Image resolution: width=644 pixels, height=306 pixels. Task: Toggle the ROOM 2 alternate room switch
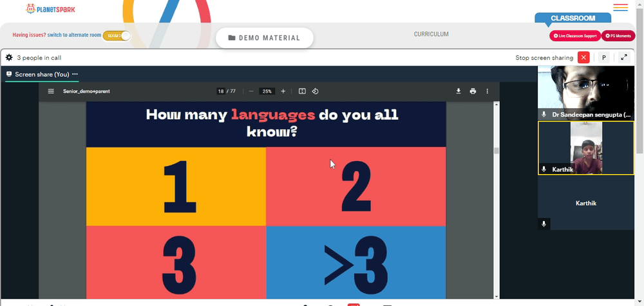point(117,35)
